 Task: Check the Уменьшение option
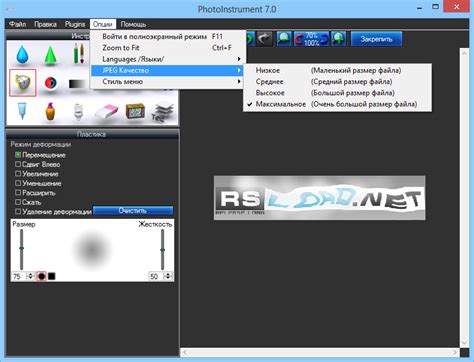18,183
